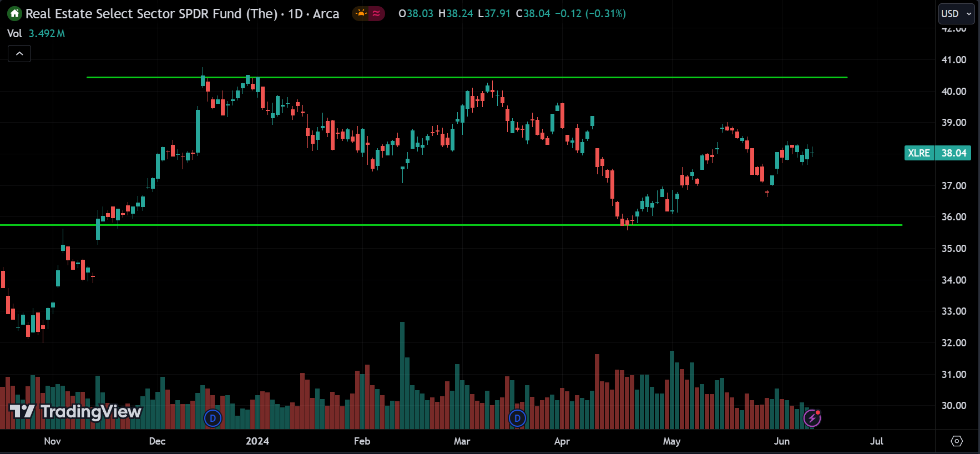The image size is (980, 454).
Task: Click the 1D interval label
Action: tap(295, 13)
